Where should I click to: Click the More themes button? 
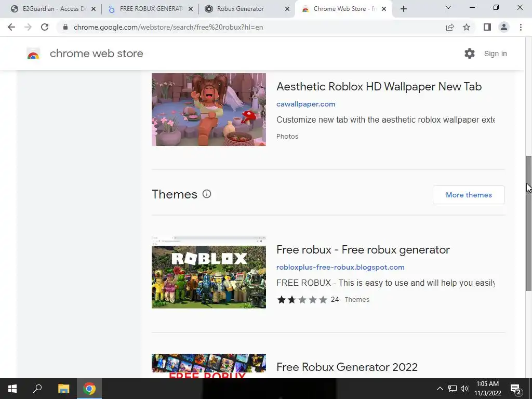[469, 195]
